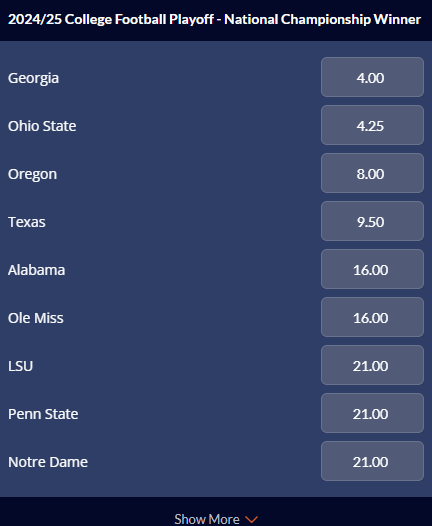Select LSU odds 21.00
Viewport: 432px width, 526px height.
372,365
